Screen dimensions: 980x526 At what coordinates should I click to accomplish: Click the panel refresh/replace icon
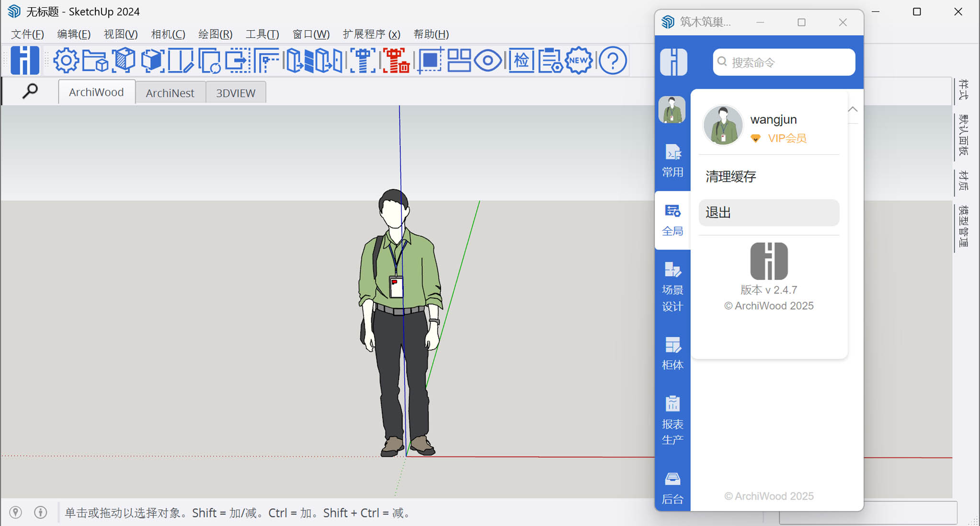pyautogui.click(x=209, y=60)
